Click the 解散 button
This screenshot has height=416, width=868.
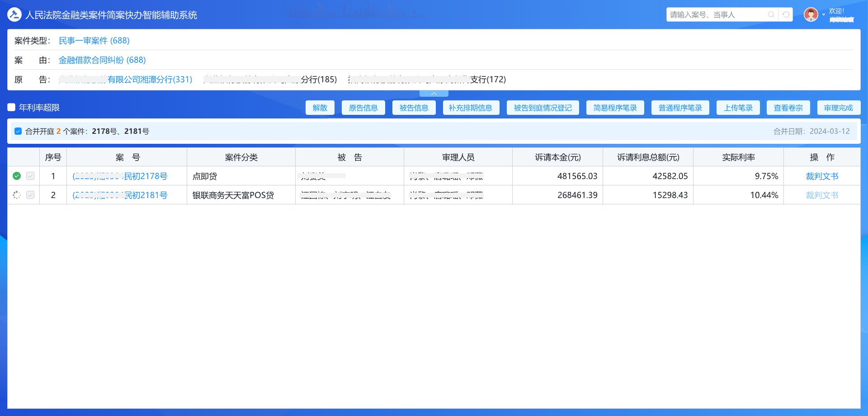coord(320,108)
